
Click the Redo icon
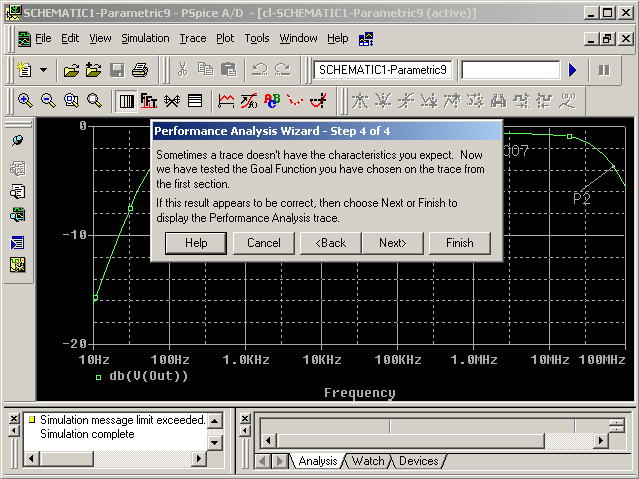[282, 70]
